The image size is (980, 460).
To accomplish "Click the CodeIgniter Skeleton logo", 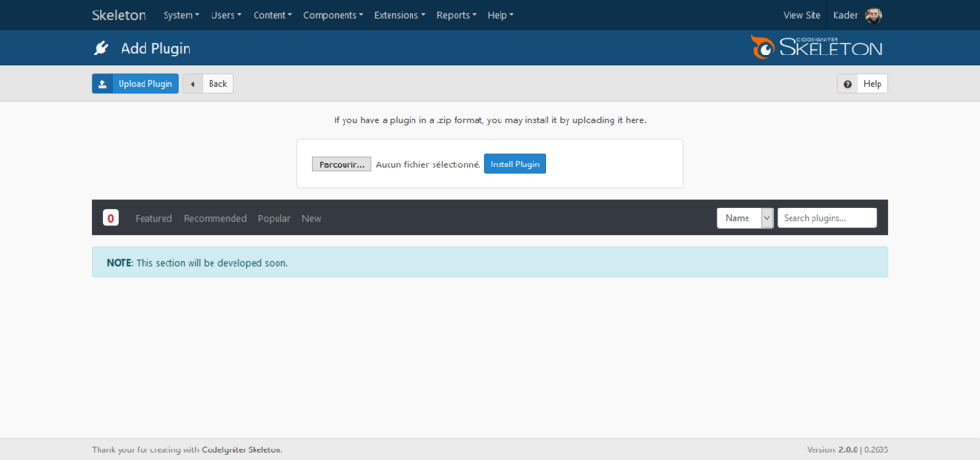I will (817, 48).
